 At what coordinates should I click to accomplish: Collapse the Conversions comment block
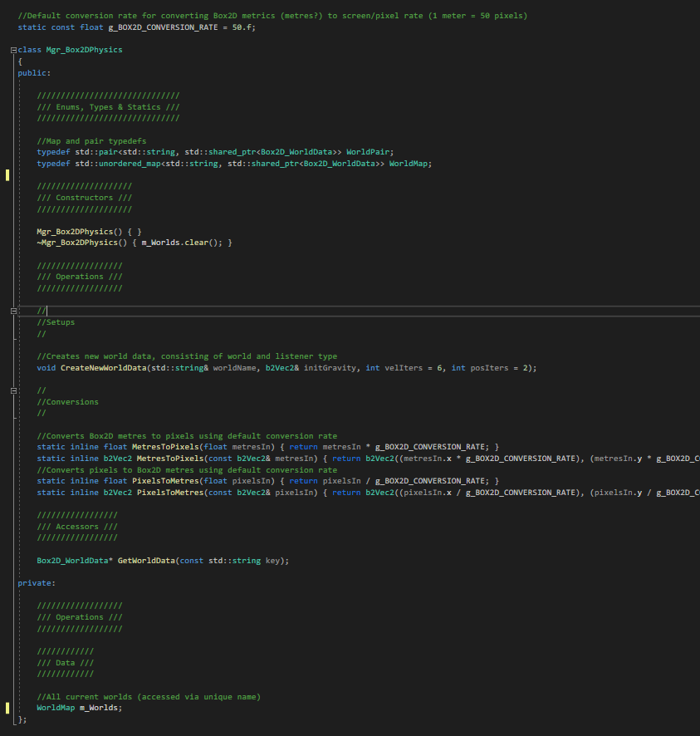pyautogui.click(x=13, y=390)
